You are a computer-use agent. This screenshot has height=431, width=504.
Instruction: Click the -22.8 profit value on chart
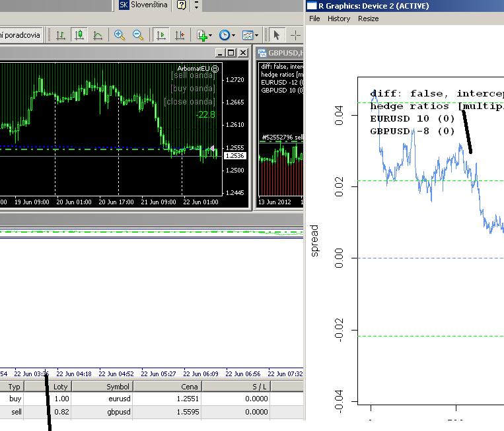(x=205, y=114)
